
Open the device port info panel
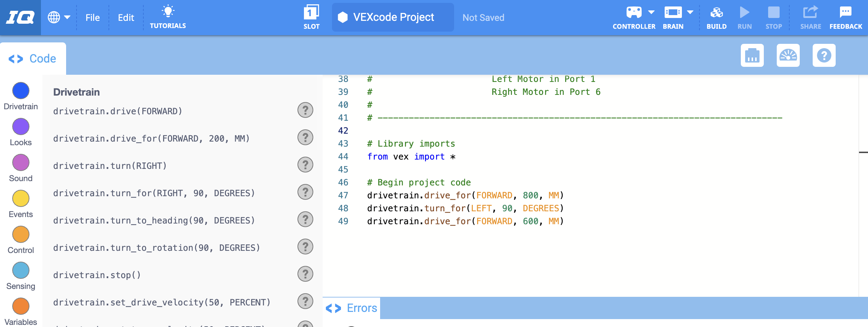click(752, 55)
